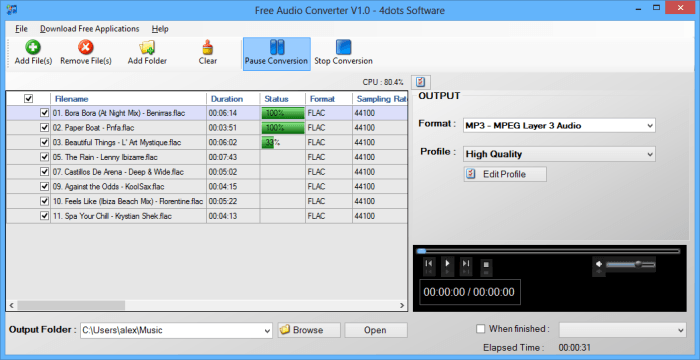Open the File menu
Viewport: 700px width, 360px height.
pos(21,29)
